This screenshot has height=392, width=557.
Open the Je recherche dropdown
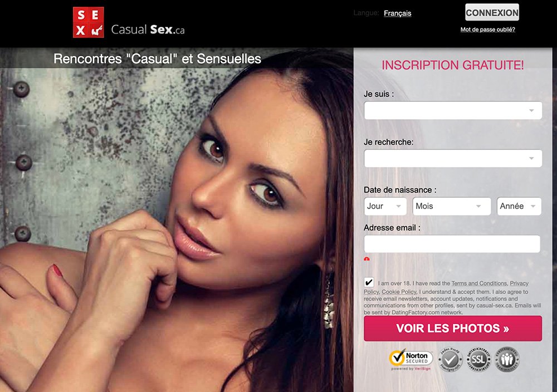pos(453,158)
